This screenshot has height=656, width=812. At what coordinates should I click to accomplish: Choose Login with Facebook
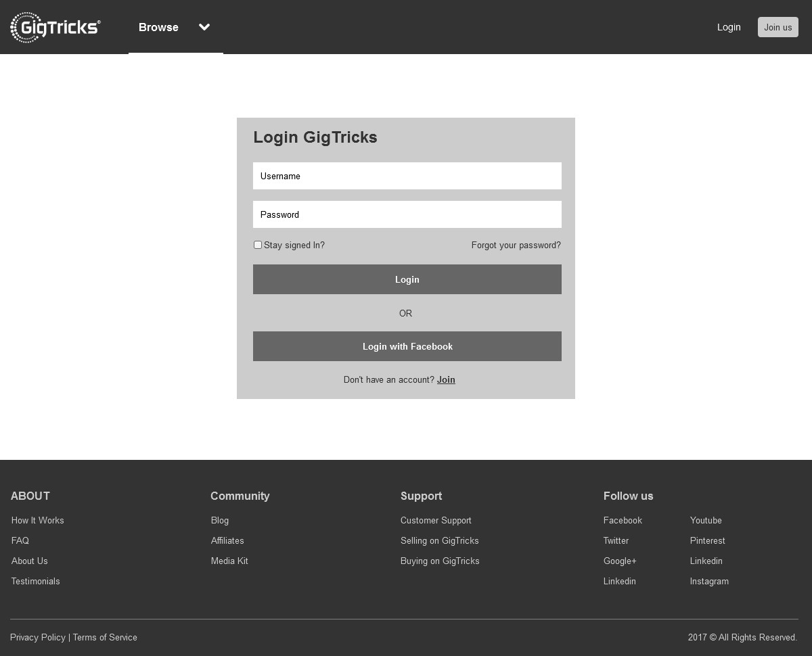(407, 346)
